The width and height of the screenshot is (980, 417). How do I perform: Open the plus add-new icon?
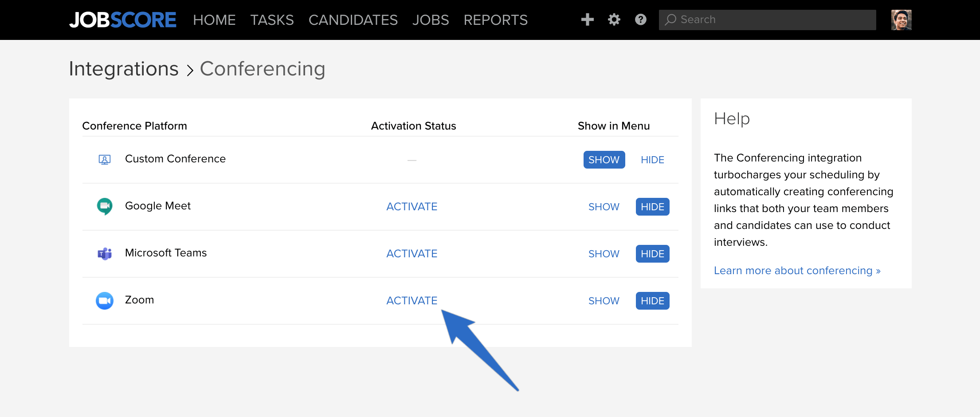click(x=588, y=20)
